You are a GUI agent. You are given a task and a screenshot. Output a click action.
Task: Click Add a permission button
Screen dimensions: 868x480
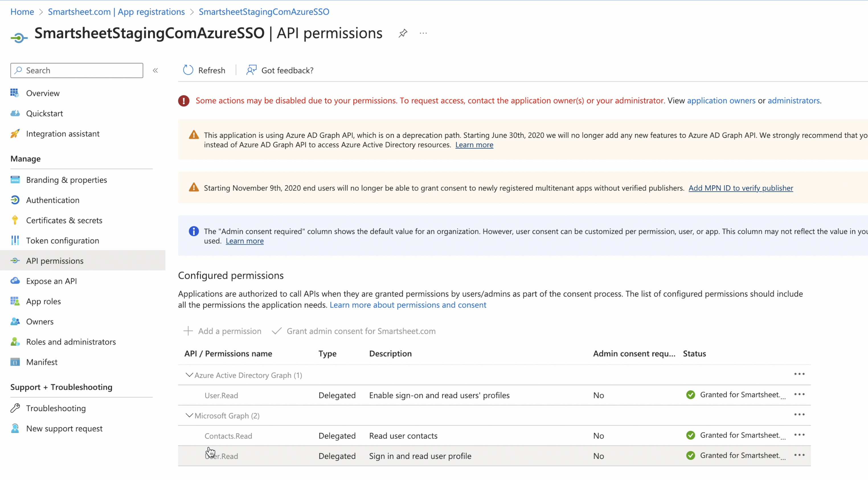click(222, 331)
